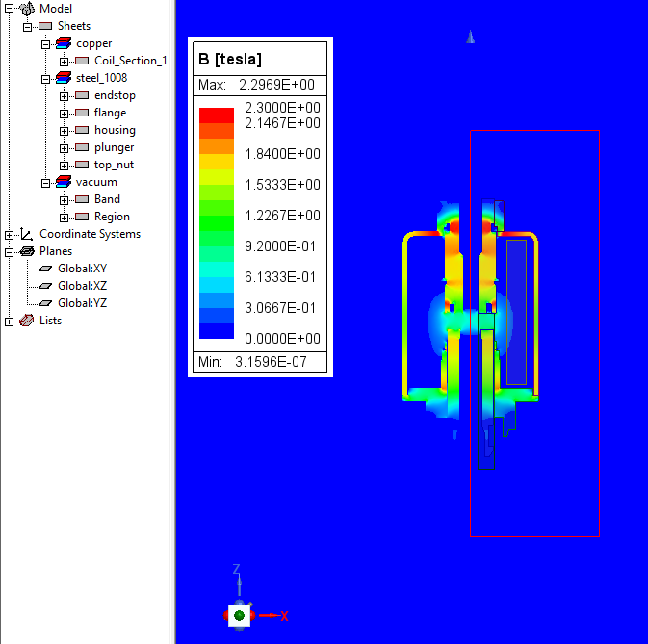The image size is (648, 644).
Task: Select the housing tree item
Action: point(115,130)
